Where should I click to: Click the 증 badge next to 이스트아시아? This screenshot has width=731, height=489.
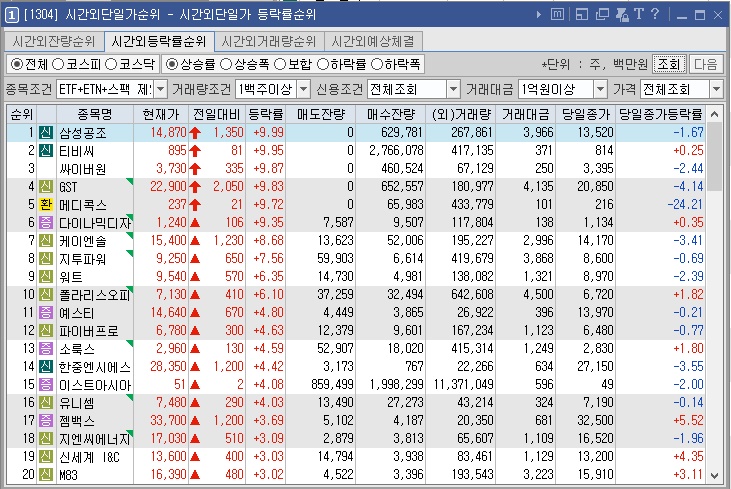(46, 385)
